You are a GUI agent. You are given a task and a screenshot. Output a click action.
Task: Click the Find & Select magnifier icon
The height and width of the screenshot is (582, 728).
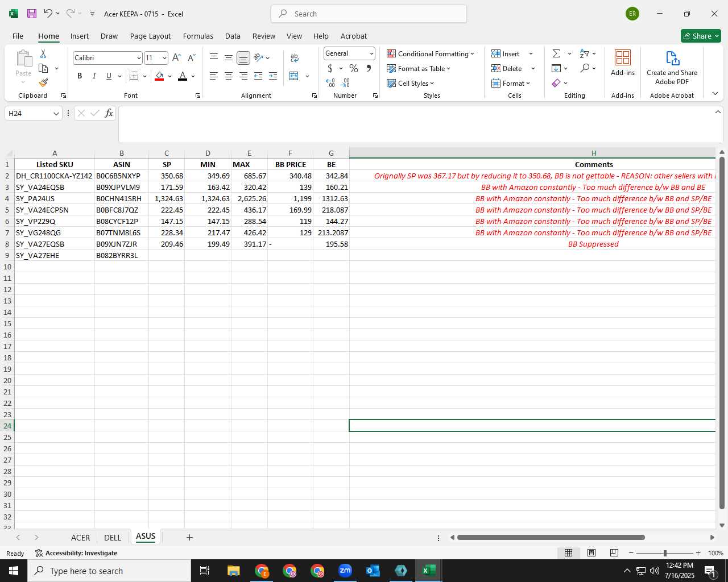coord(585,68)
